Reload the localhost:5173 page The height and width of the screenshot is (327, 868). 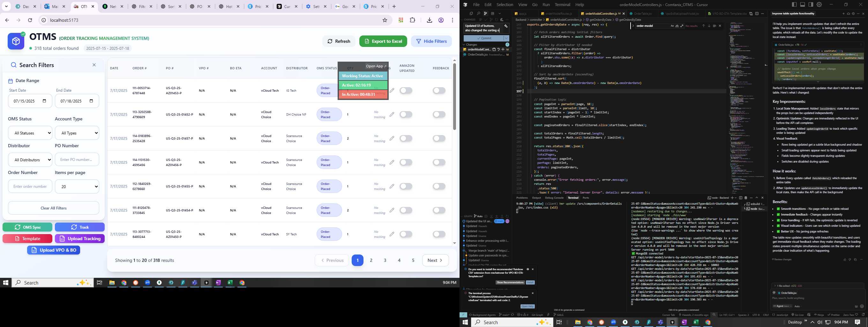[x=30, y=20]
